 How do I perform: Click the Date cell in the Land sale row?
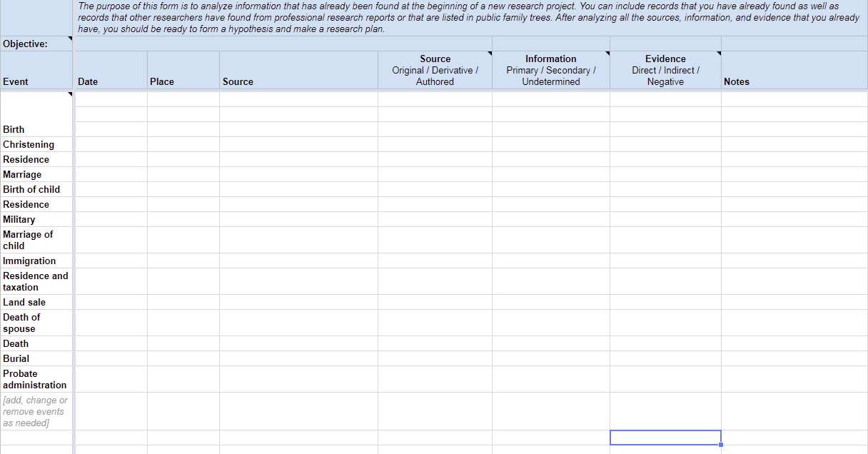pyautogui.click(x=111, y=302)
